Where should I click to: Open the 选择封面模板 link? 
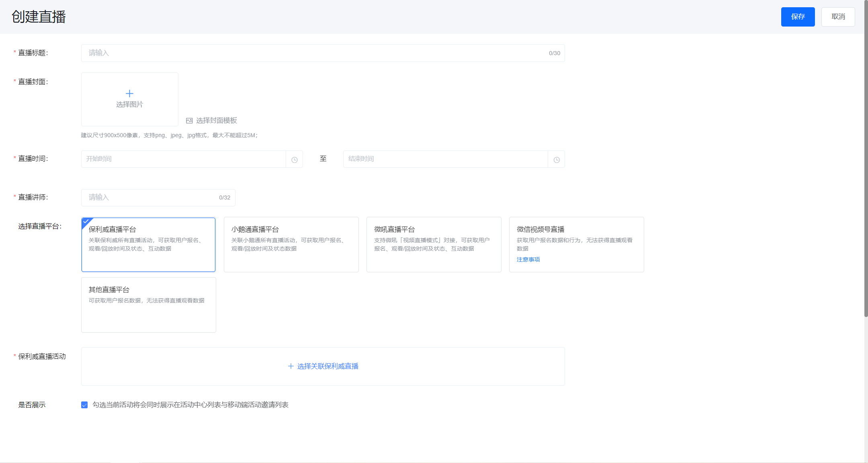click(x=216, y=121)
